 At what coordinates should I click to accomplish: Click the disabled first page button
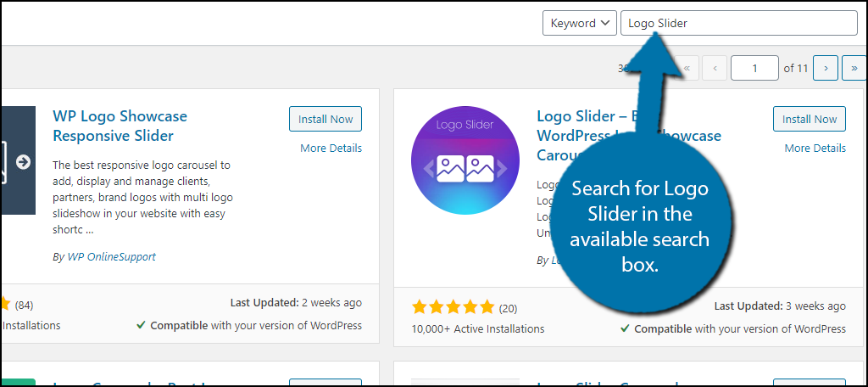point(687,68)
